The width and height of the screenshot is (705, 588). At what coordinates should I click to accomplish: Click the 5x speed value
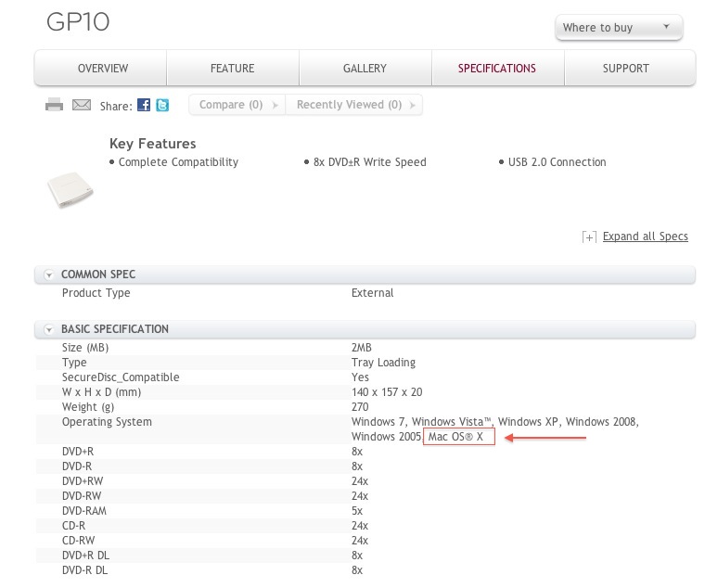357,511
